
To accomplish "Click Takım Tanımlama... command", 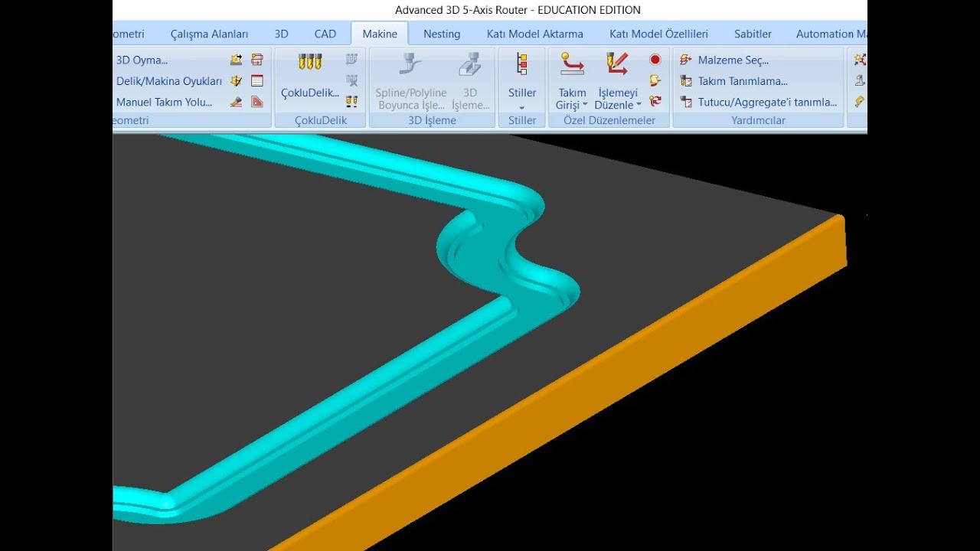I will click(743, 80).
